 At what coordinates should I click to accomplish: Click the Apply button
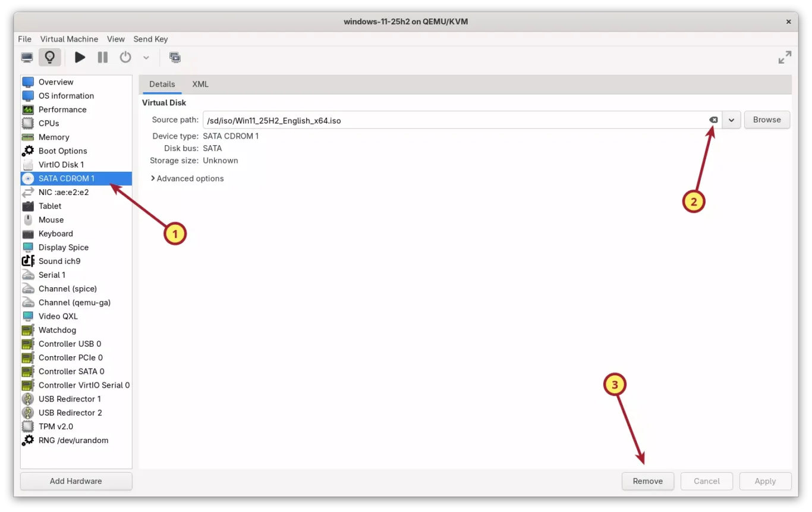click(x=765, y=481)
